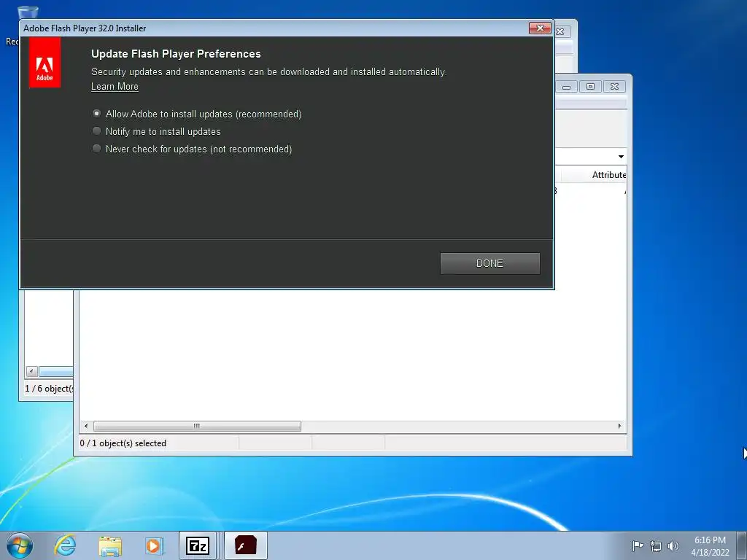Open the Windows Start menu
Screen dimensions: 747x560
point(20,545)
